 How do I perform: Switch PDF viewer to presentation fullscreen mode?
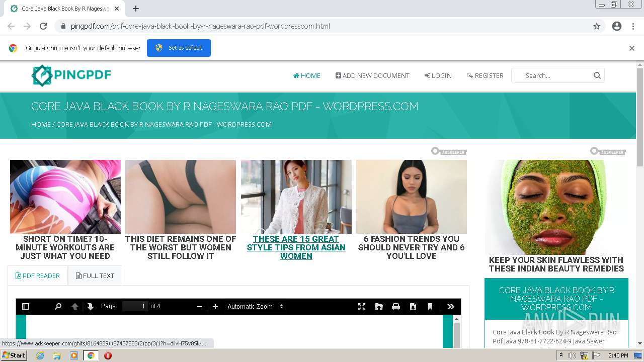point(362,307)
